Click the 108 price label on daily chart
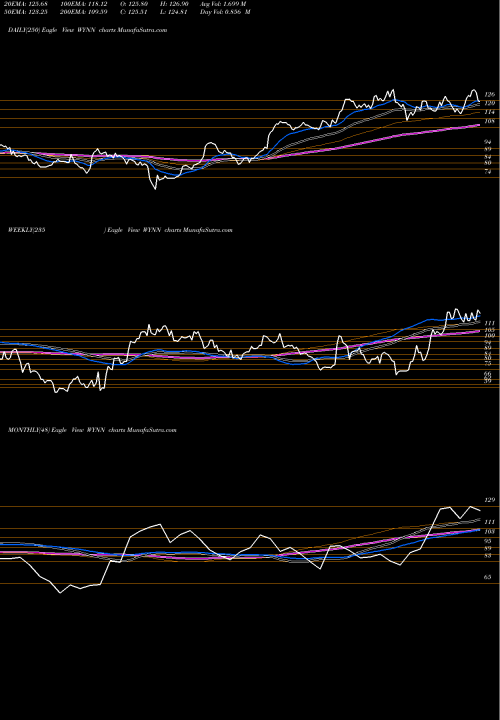This screenshot has height=720, width=500. [x=490, y=121]
